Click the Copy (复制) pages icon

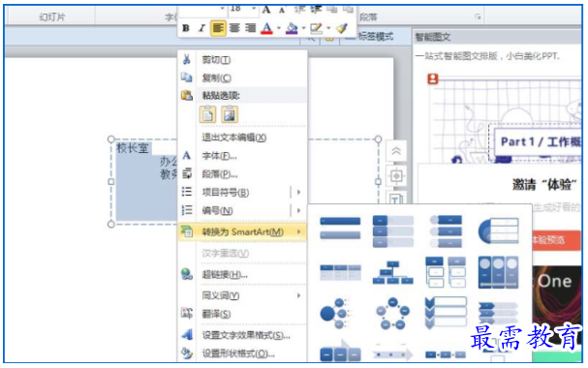187,77
